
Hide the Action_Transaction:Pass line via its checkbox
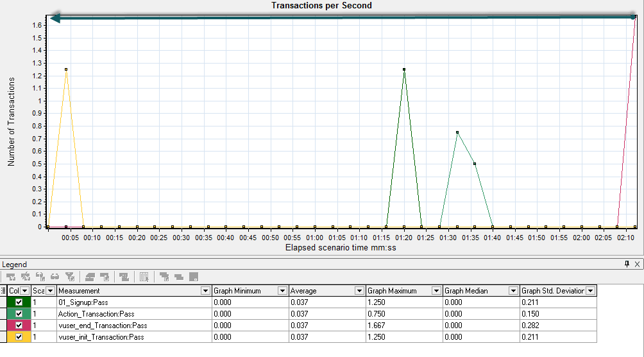(19, 314)
